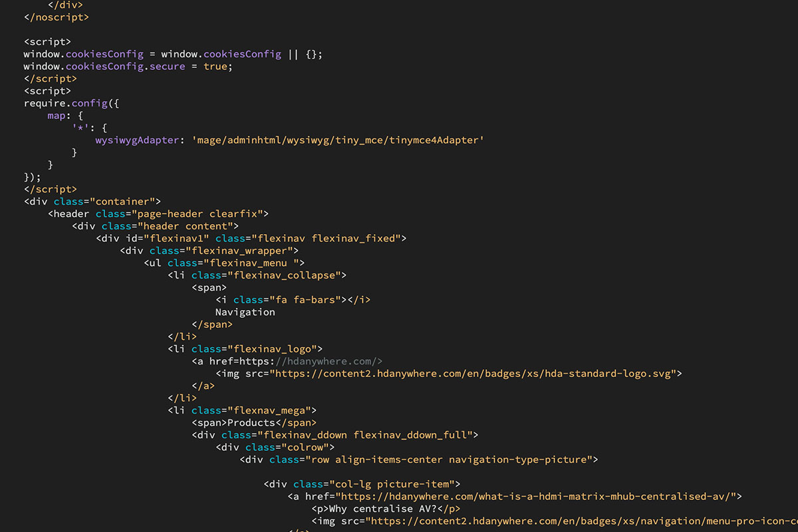Click the 'map: {' line

click(x=65, y=116)
